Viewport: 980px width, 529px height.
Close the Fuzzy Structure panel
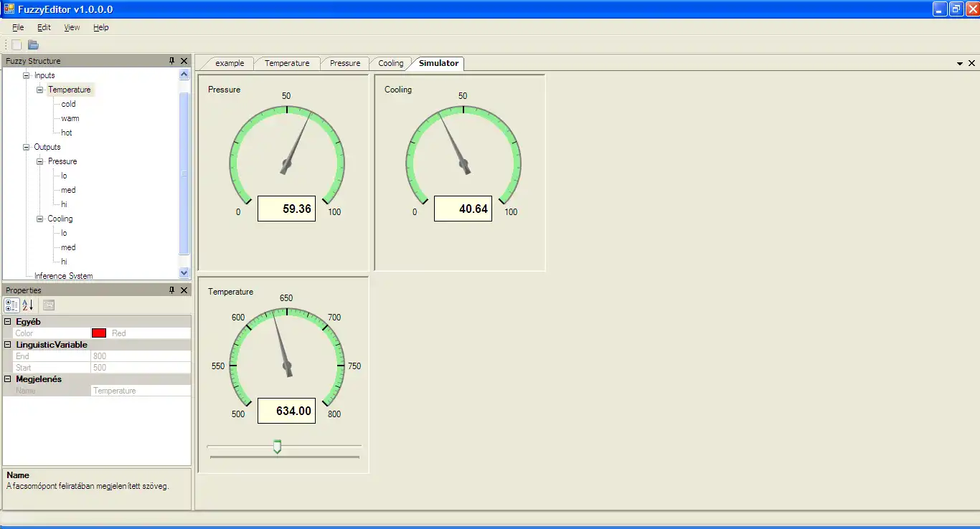184,61
